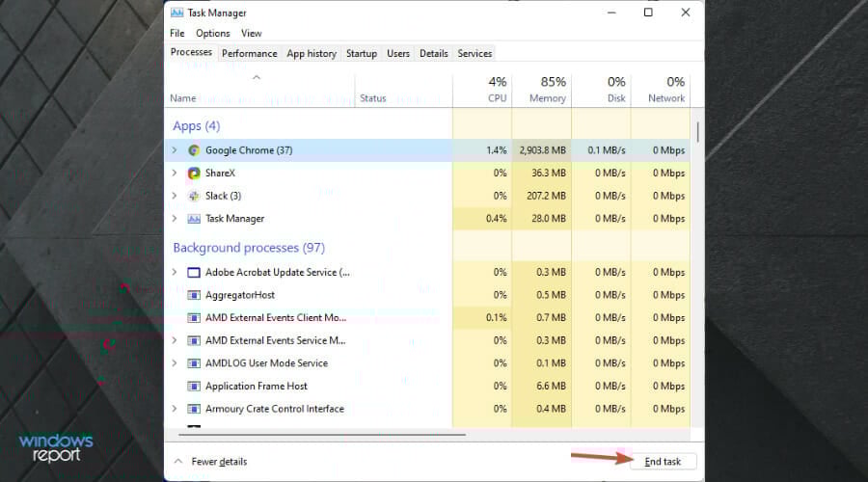Click Chrome's 2,903.8 MB memory value
868x482 pixels.
pos(542,150)
